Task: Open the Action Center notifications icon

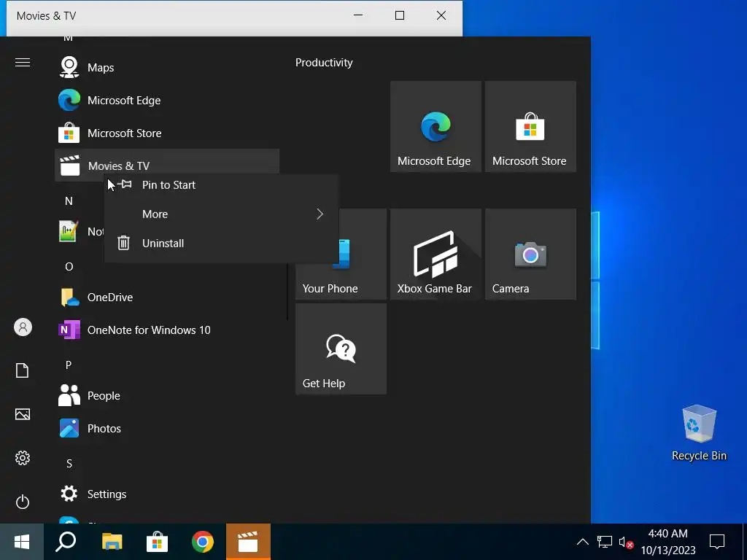Action: click(717, 542)
